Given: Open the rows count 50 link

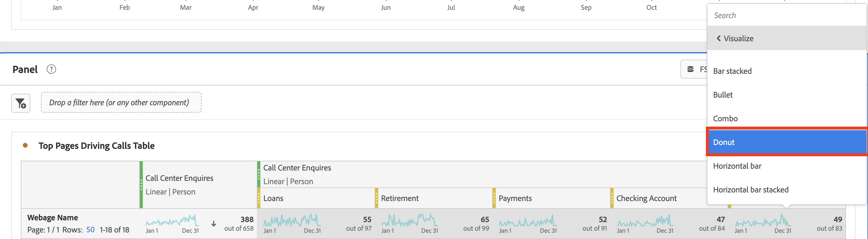Looking at the screenshot, I should tap(90, 230).
